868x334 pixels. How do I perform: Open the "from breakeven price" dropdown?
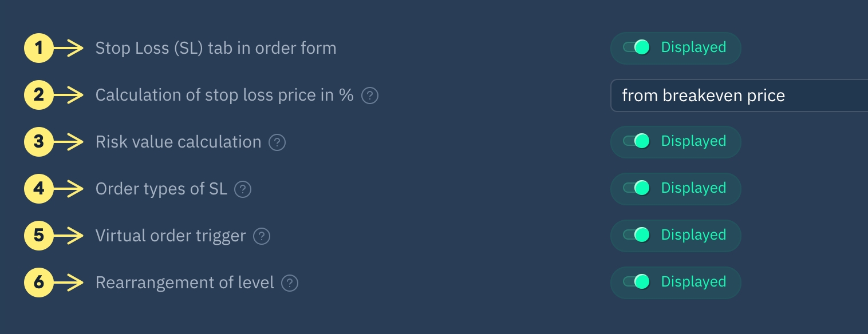739,96
